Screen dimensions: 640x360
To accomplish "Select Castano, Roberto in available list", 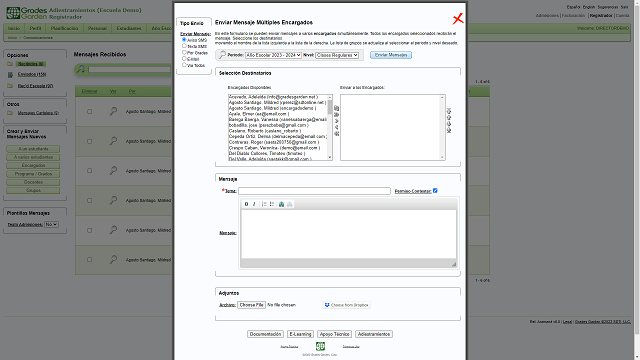I will [265, 131].
